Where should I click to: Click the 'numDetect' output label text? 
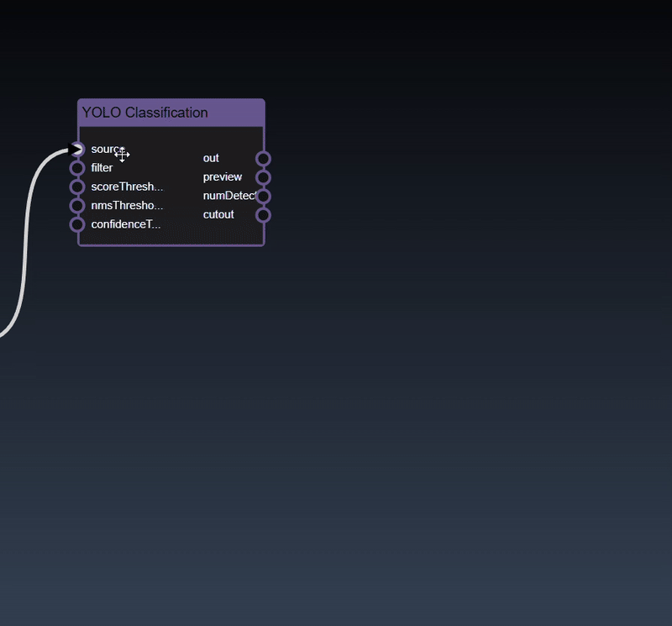[228, 196]
